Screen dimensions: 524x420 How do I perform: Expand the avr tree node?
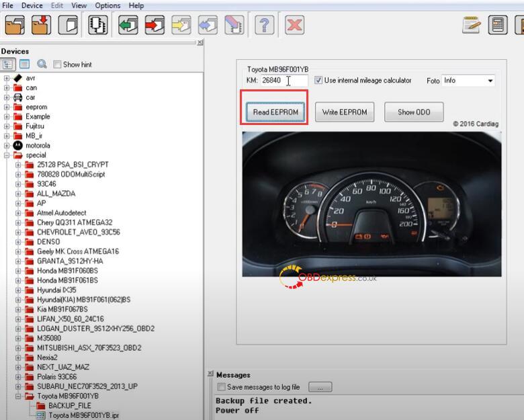click(6, 78)
